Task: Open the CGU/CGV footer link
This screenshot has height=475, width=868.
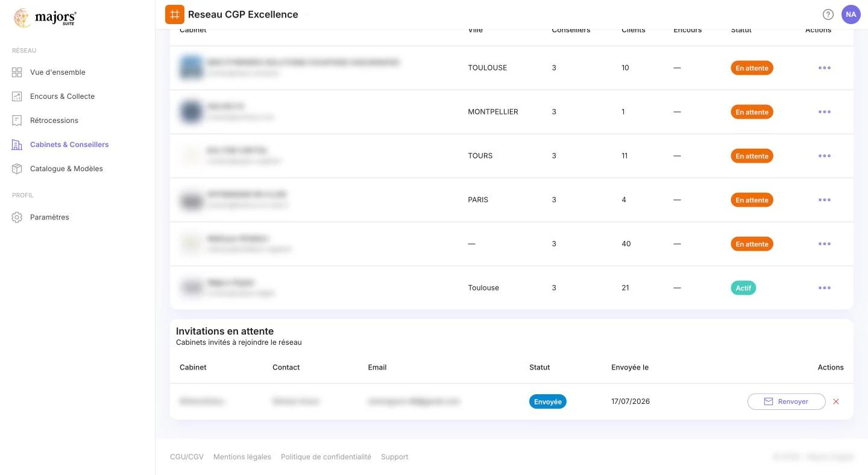Action: [x=187, y=457]
